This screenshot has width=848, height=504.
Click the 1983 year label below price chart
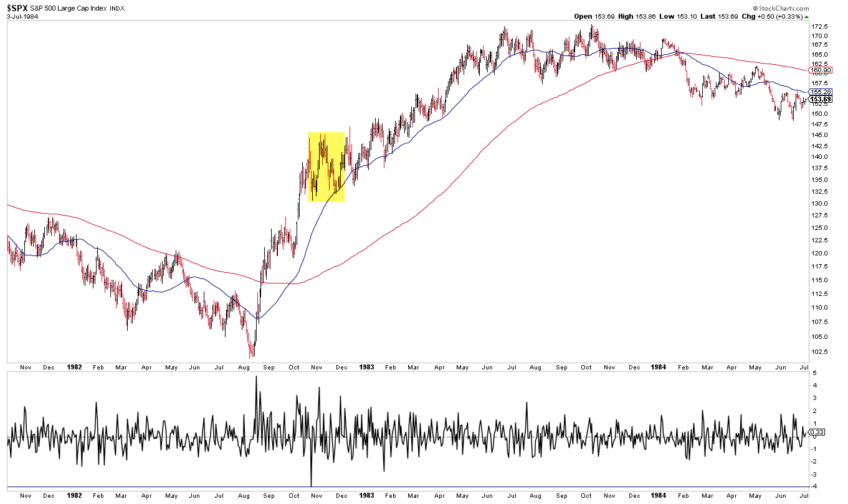pyautogui.click(x=368, y=368)
